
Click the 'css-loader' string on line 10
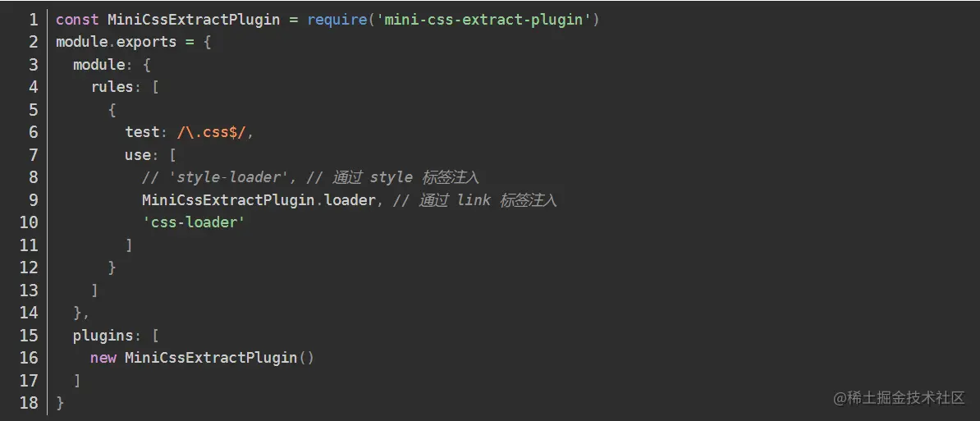(x=194, y=222)
